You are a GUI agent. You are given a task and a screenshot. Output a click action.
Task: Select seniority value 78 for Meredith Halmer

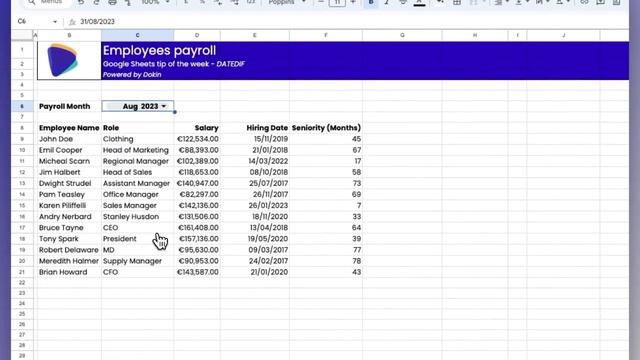click(x=326, y=261)
